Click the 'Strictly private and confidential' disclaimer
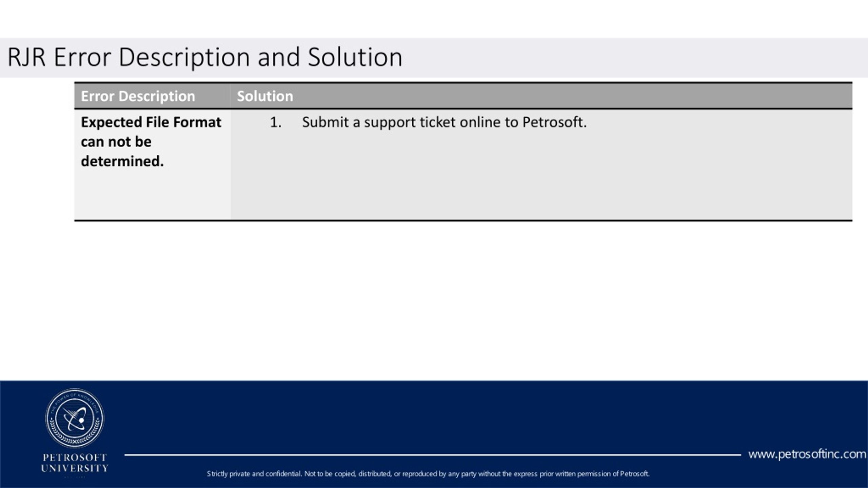 (428, 474)
